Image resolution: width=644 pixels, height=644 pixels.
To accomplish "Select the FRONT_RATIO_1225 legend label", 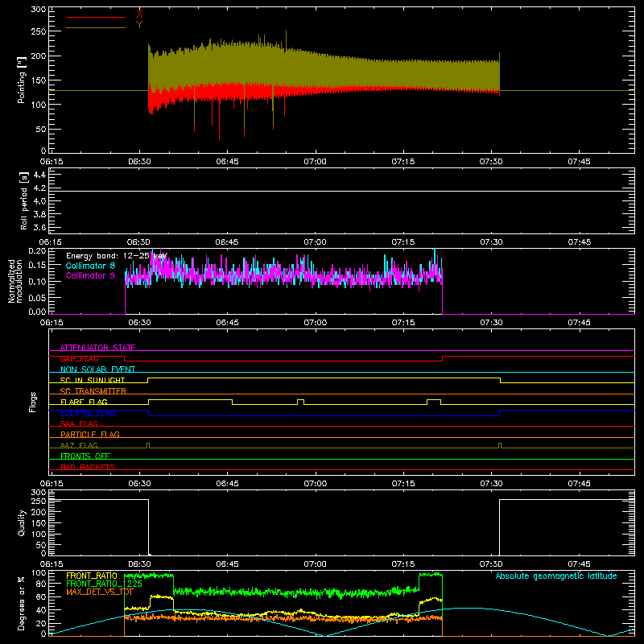I will [105, 584].
